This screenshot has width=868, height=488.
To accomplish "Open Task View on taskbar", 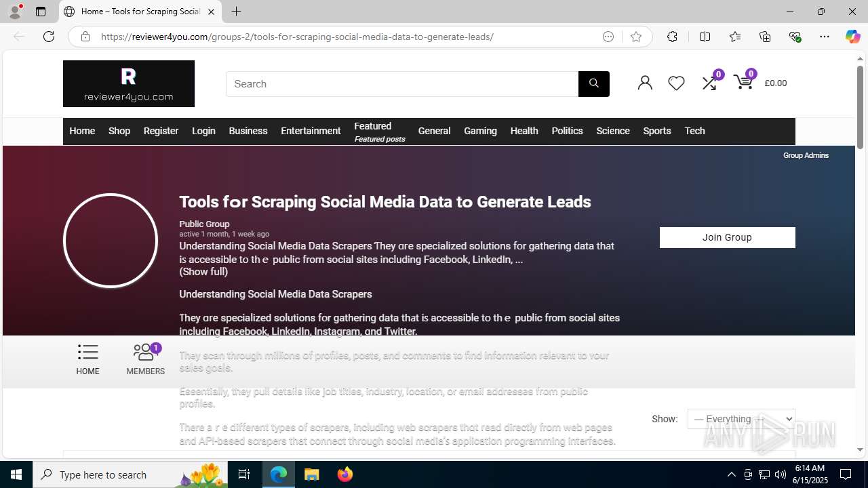I will tap(244, 474).
